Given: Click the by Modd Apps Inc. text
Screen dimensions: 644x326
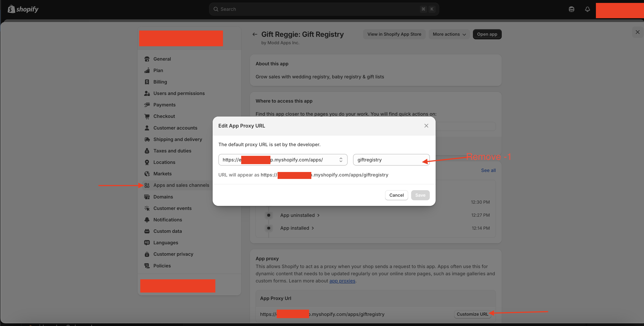Looking at the screenshot, I should [280, 43].
